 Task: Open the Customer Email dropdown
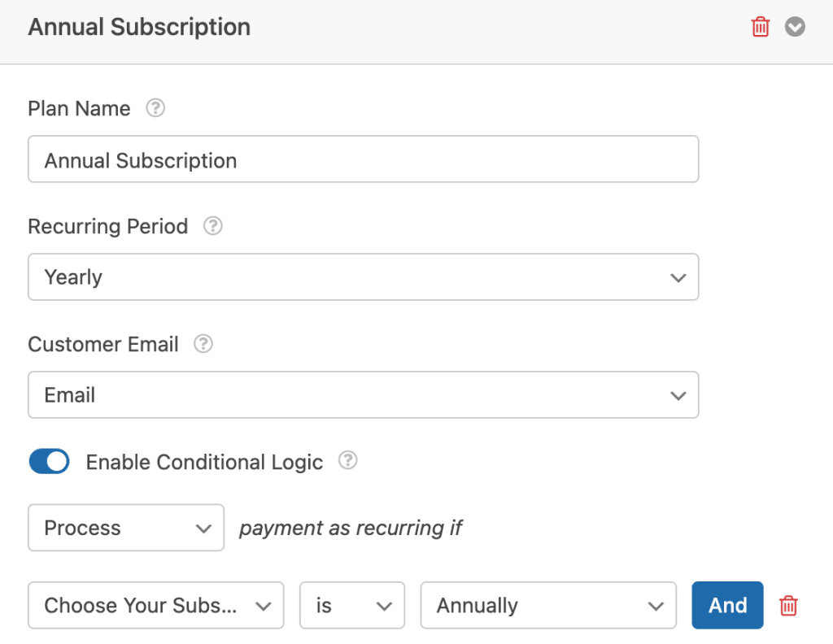click(x=364, y=394)
